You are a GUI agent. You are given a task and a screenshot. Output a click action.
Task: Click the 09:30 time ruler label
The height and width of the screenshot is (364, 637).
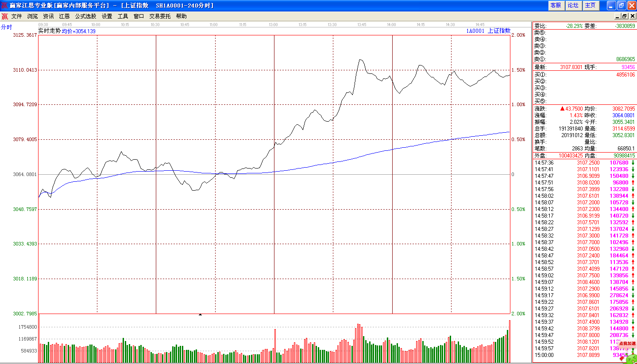43,25
